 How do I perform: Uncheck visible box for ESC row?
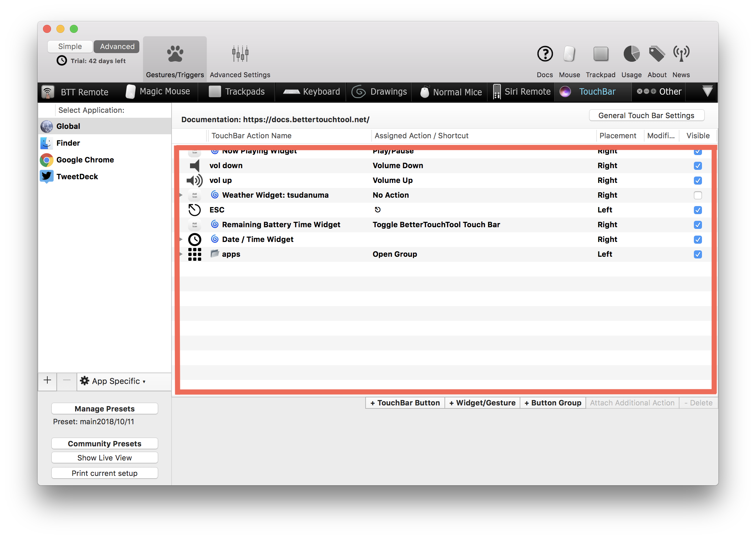[698, 210]
